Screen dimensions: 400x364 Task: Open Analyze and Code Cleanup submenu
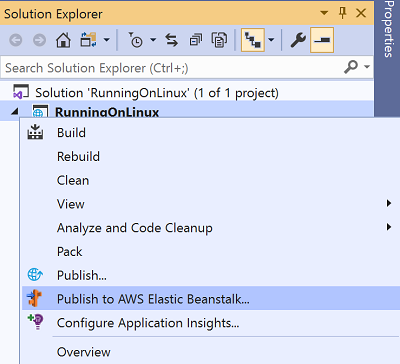click(x=211, y=228)
